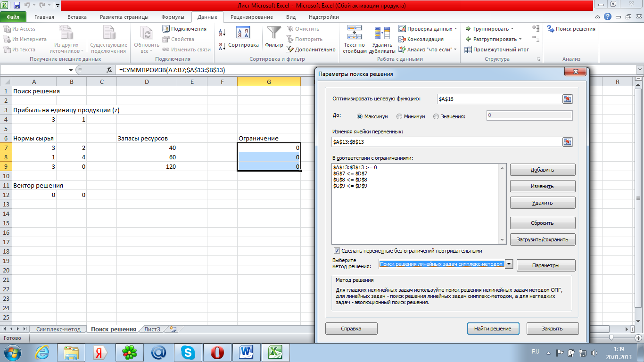Select constraint $G$7 <= $D$7

tap(350, 173)
